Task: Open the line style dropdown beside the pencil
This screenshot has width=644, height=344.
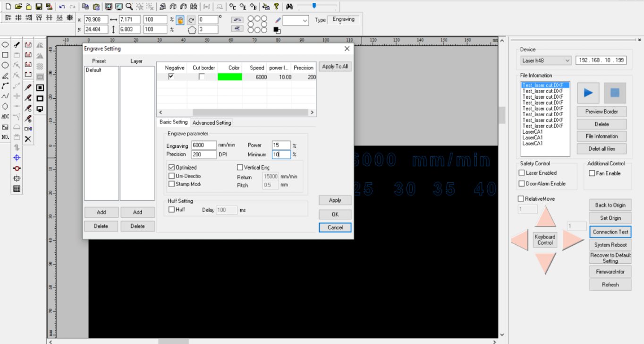Action: pyautogui.click(x=296, y=20)
